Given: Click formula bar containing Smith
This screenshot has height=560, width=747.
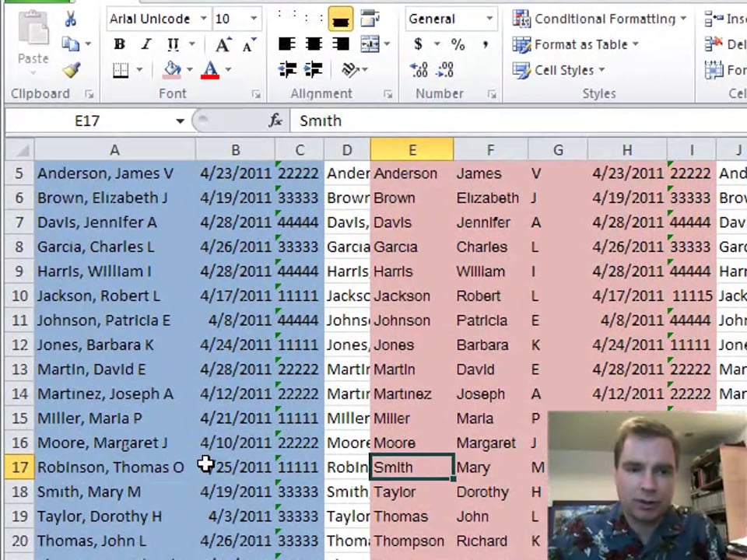Looking at the screenshot, I should click(x=518, y=121).
